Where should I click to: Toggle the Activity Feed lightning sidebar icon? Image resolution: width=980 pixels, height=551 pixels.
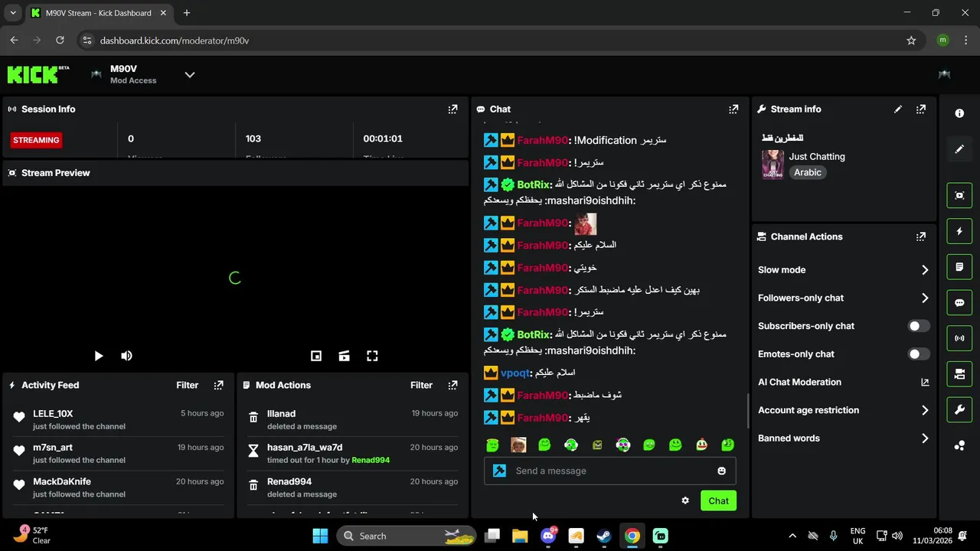(959, 231)
